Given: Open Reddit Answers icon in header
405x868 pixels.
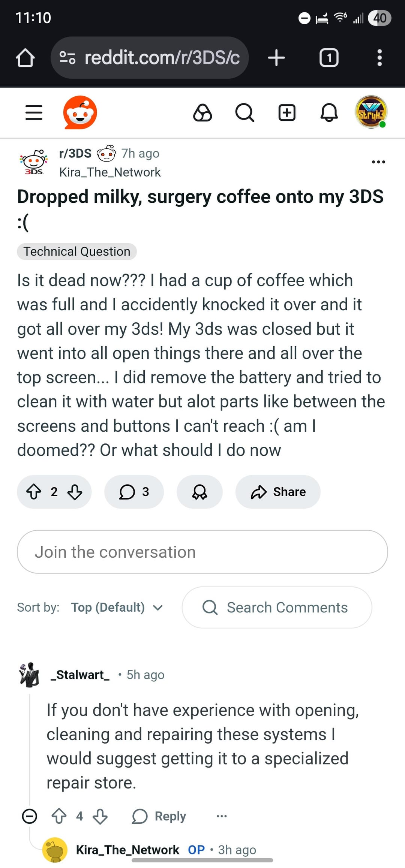Looking at the screenshot, I should pyautogui.click(x=202, y=112).
